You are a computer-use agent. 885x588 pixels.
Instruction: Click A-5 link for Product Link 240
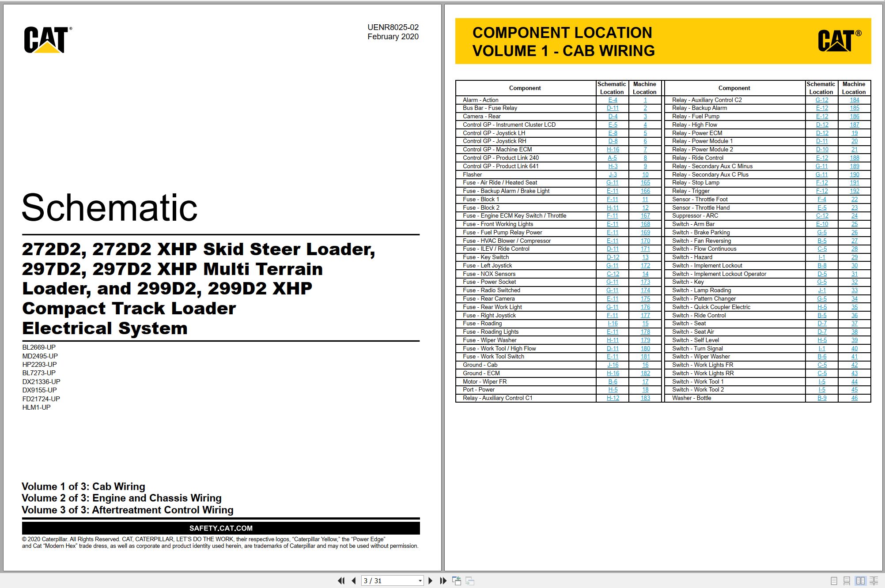(613, 158)
